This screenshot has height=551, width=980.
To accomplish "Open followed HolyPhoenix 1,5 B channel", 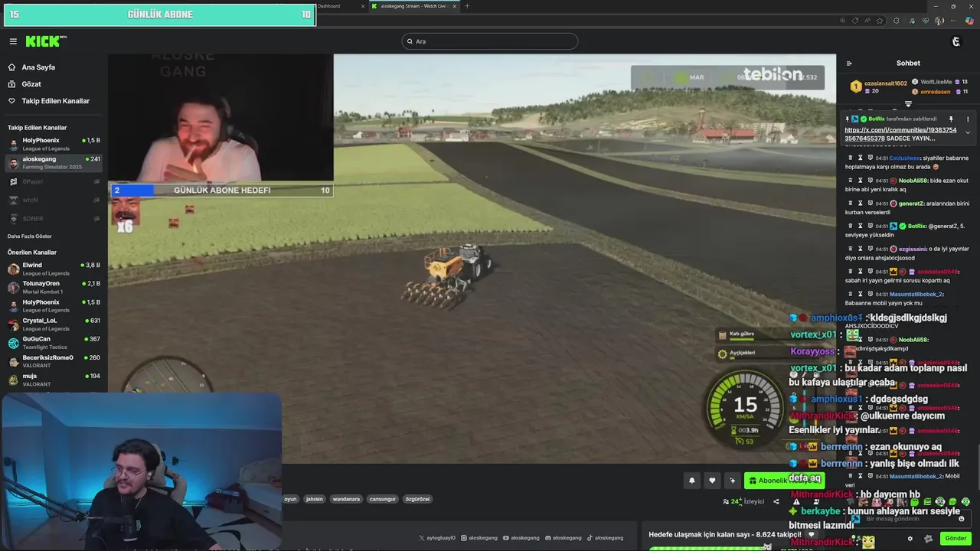I will [54, 144].
